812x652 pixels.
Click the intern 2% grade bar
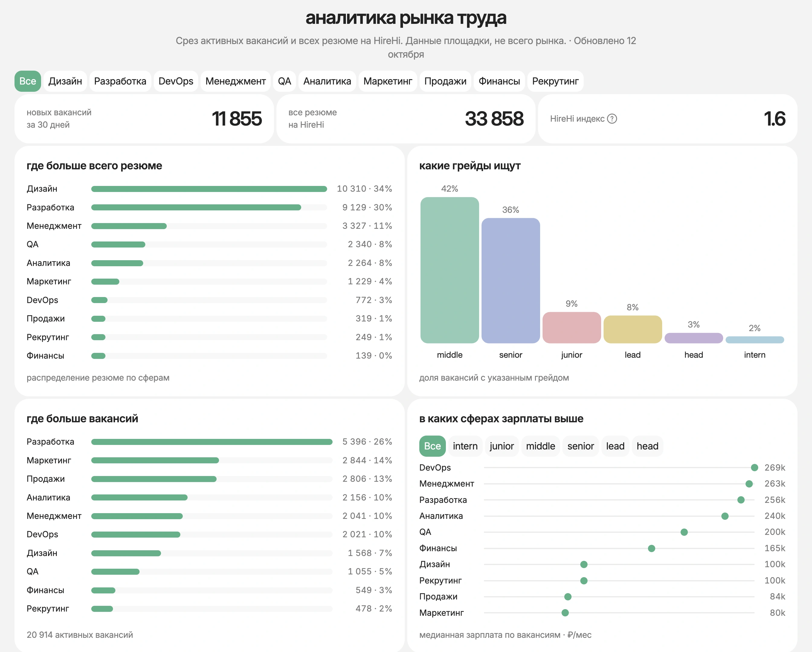(x=755, y=340)
